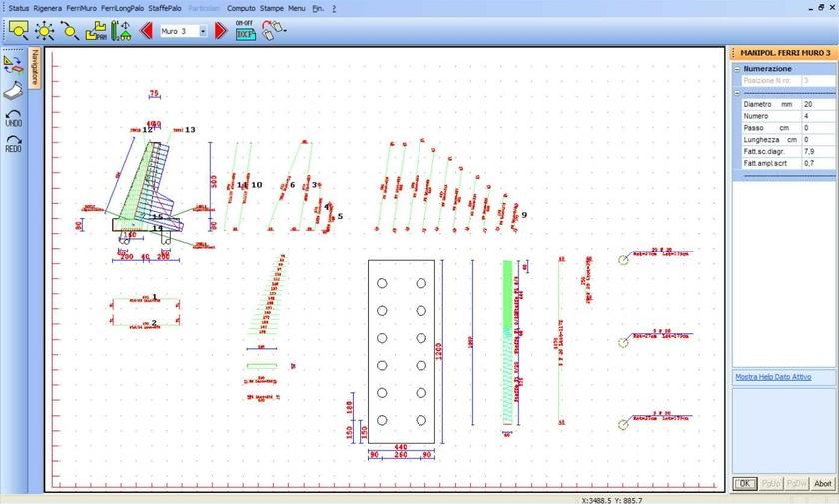The image size is (839, 504).
Task: Open the Navigatore side tab
Action: pyautogui.click(x=34, y=68)
